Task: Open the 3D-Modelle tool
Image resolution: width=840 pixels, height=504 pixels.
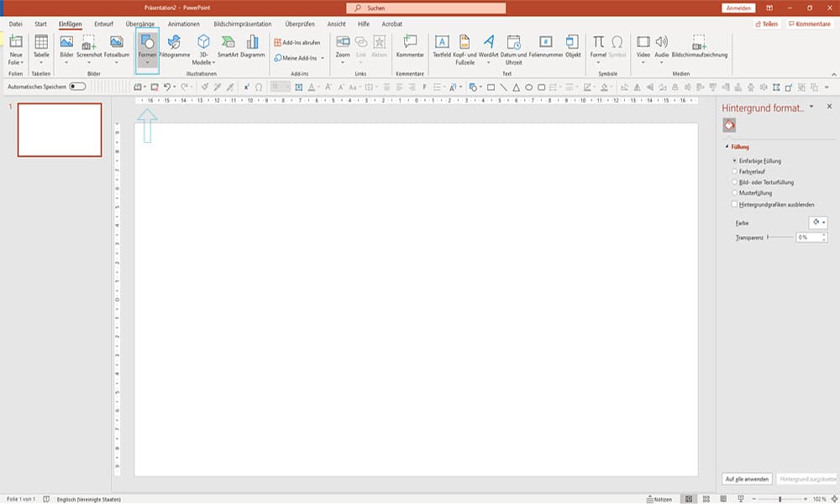Action: [x=203, y=50]
